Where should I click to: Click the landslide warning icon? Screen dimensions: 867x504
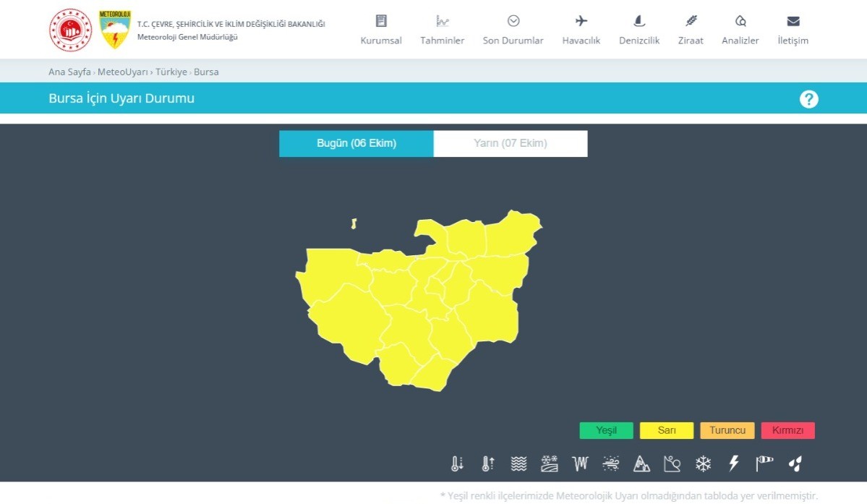point(672,464)
